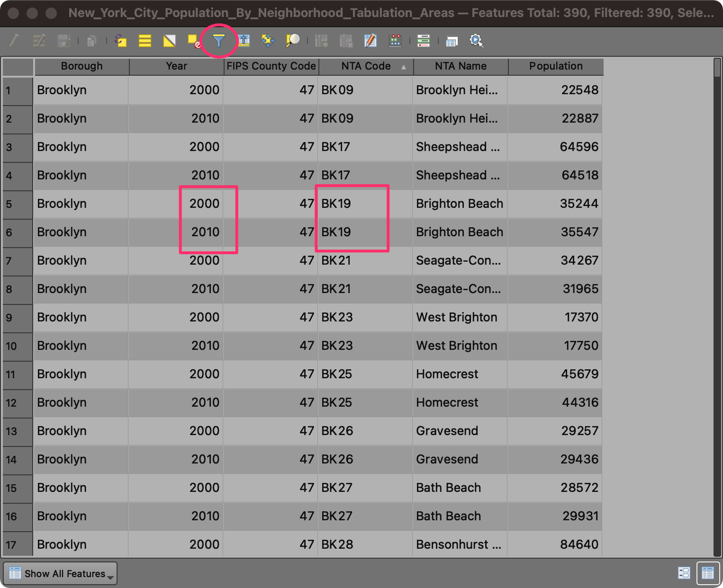This screenshot has height=588, width=723.
Task: Move selection to top of table
Action: [244, 41]
